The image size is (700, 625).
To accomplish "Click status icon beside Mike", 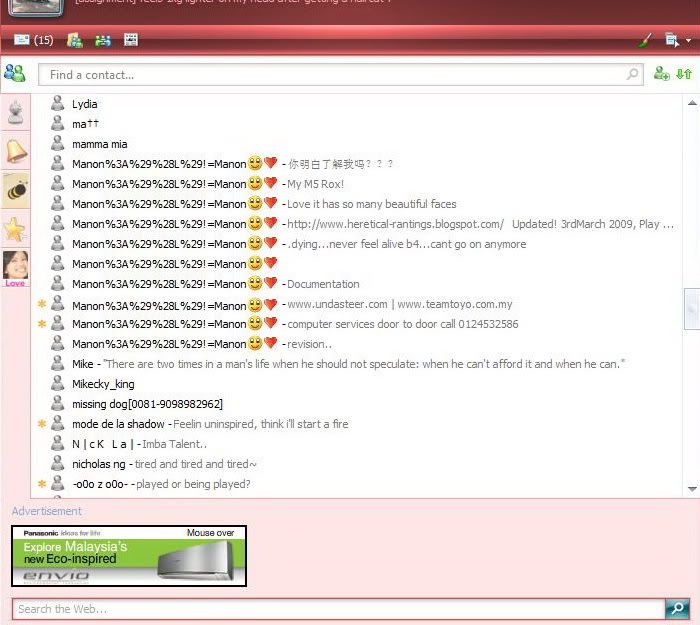I will (57, 363).
